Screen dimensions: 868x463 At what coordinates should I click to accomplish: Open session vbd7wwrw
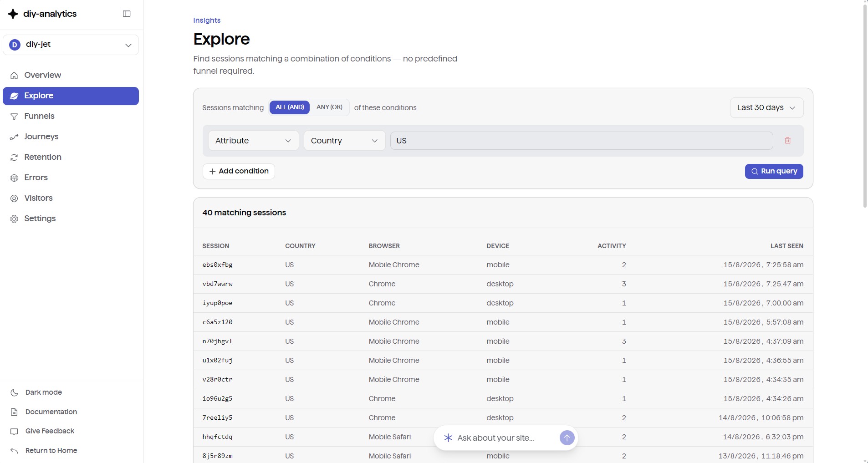pos(218,284)
